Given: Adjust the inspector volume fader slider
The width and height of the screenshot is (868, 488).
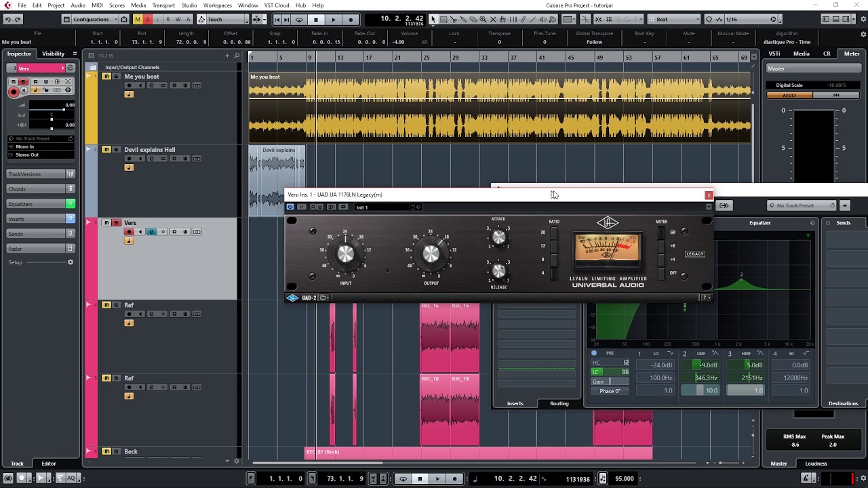Looking at the screenshot, I should [x=64, y=109].
